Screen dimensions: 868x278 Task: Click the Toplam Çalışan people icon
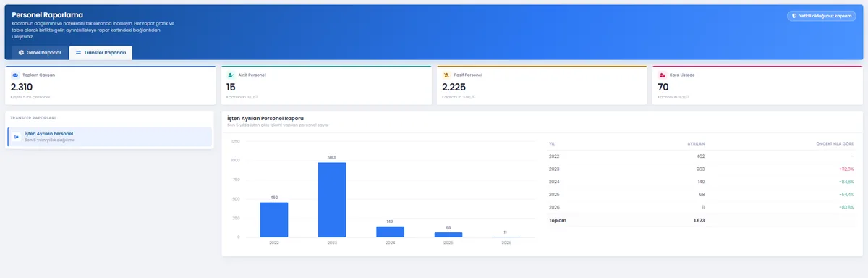(15, 75)
